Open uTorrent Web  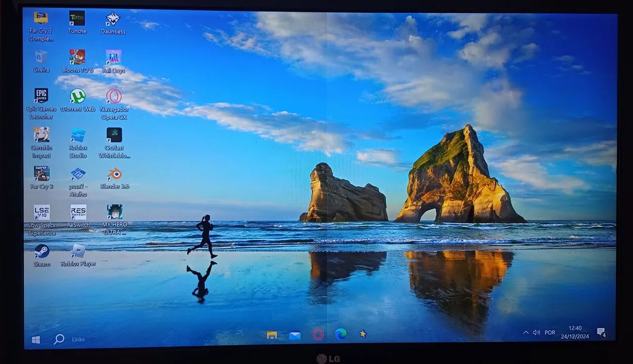(x=78, y=97)
